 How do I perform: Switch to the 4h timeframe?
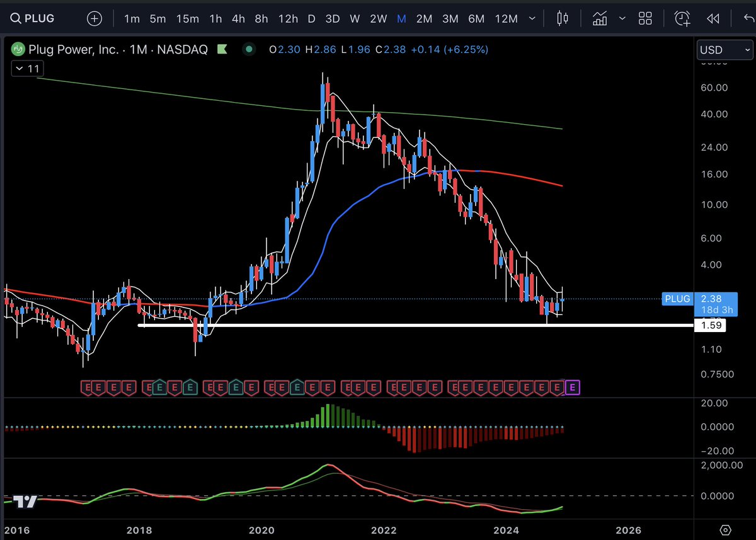click(x=238, y=18)
